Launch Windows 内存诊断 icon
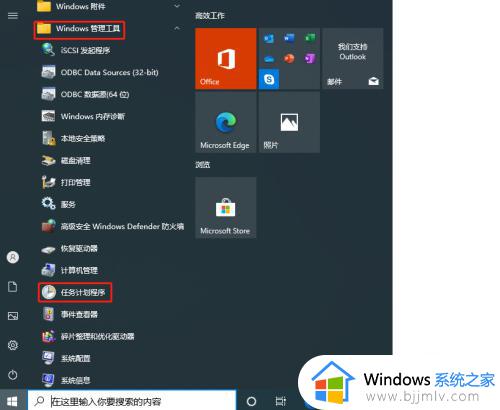This screenshot has height=410, width=500. pyautogui.click(x=48, y=116)
